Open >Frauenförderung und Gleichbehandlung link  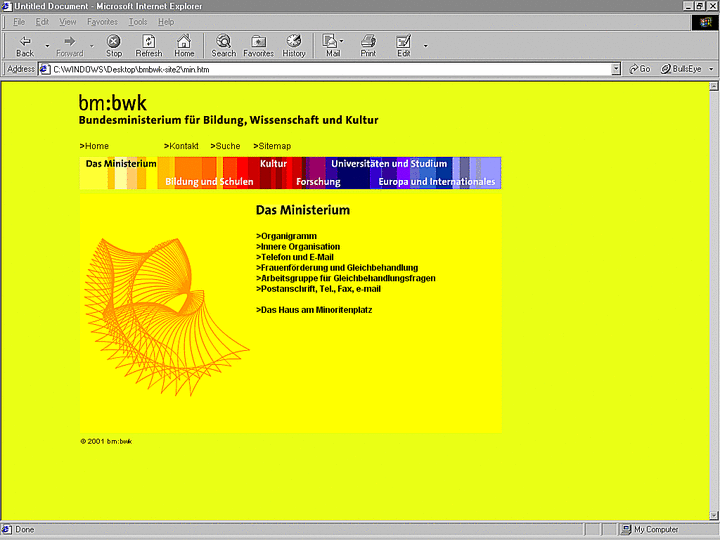click(337, 268)
